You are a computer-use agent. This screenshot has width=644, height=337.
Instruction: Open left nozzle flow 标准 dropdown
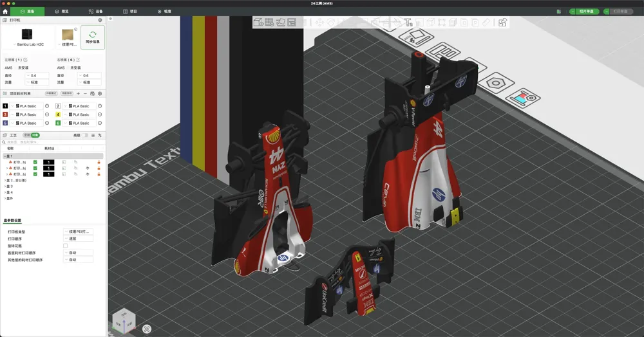[x=37, y=82]
